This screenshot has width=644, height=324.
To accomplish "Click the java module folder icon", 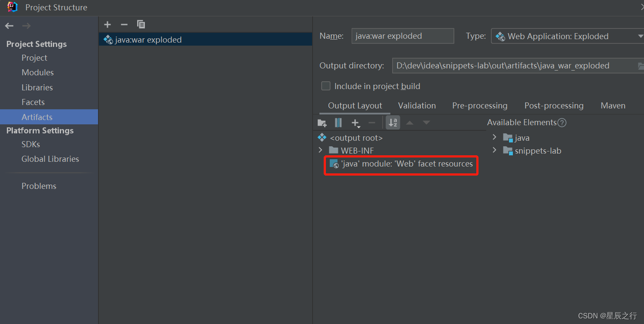I will (508, 138).
